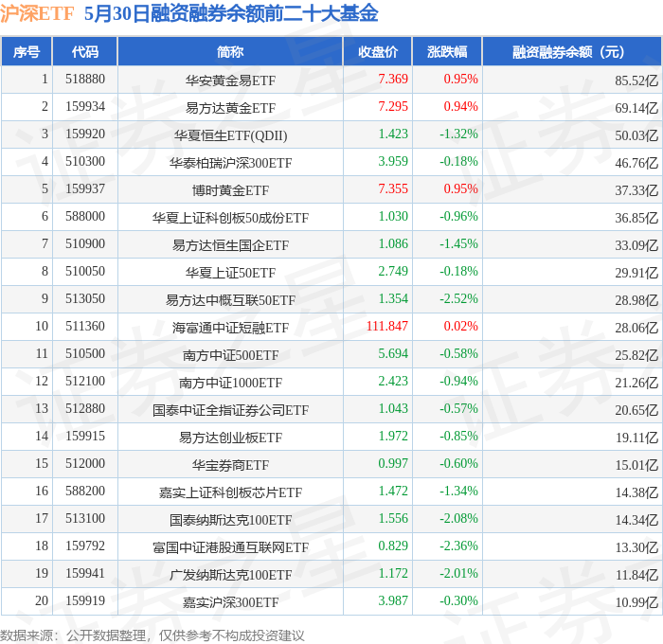Select fund name 南方中证1000ETF
The image size is (663, 644).
pyautogui.click(x=230, y=383)
